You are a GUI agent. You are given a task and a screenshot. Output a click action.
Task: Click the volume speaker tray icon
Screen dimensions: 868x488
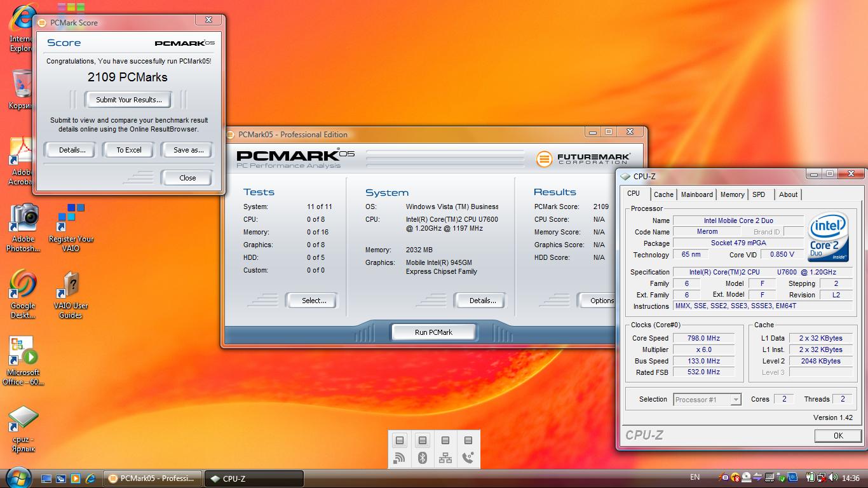click(833, 477)
